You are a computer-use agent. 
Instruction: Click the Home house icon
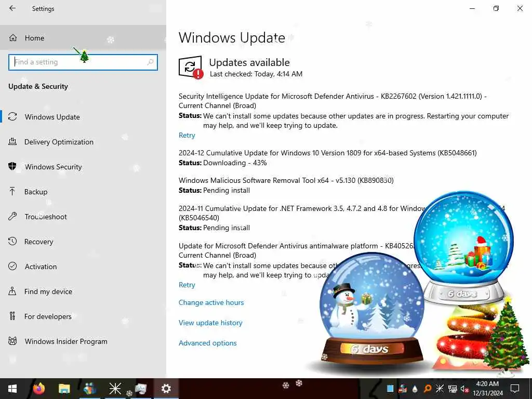tap(13, 37)
